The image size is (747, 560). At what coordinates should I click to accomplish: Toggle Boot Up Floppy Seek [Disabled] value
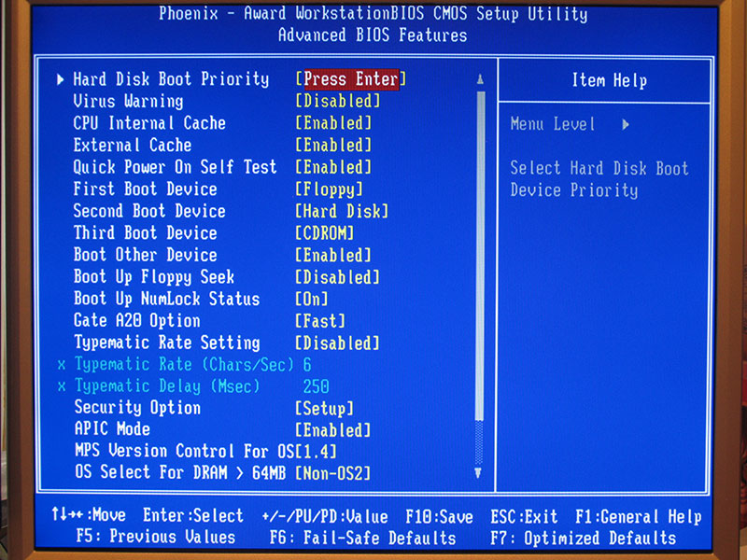[x=338, y=276]
